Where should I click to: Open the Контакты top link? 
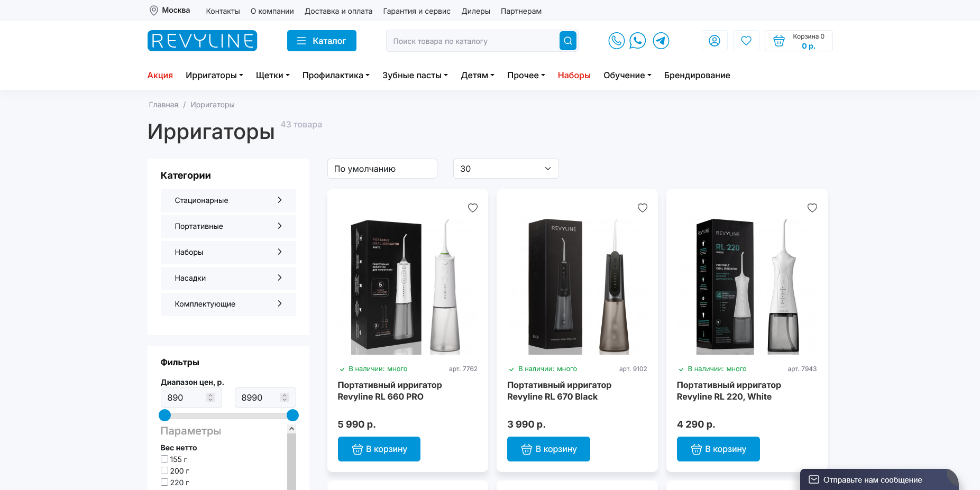click(223, 11)
